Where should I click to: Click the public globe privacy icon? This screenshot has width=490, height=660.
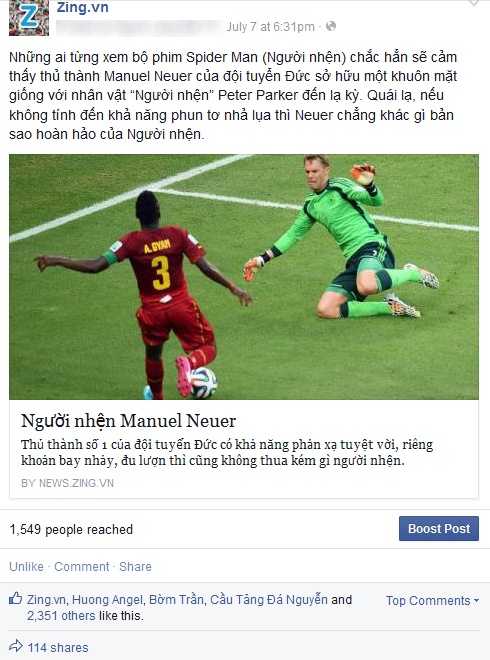tap(331, 26)
